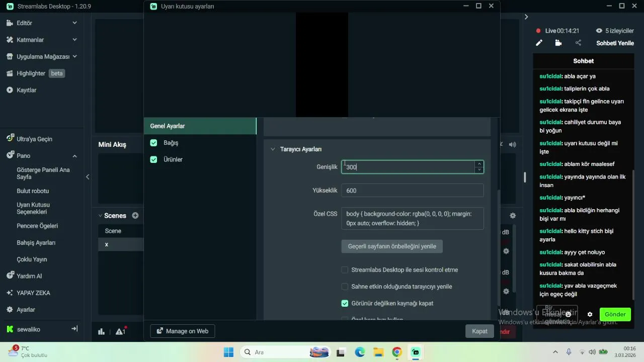Expand the Uygulama Mağazası menu
644x362 pixels.
click(x=74, y=56)
